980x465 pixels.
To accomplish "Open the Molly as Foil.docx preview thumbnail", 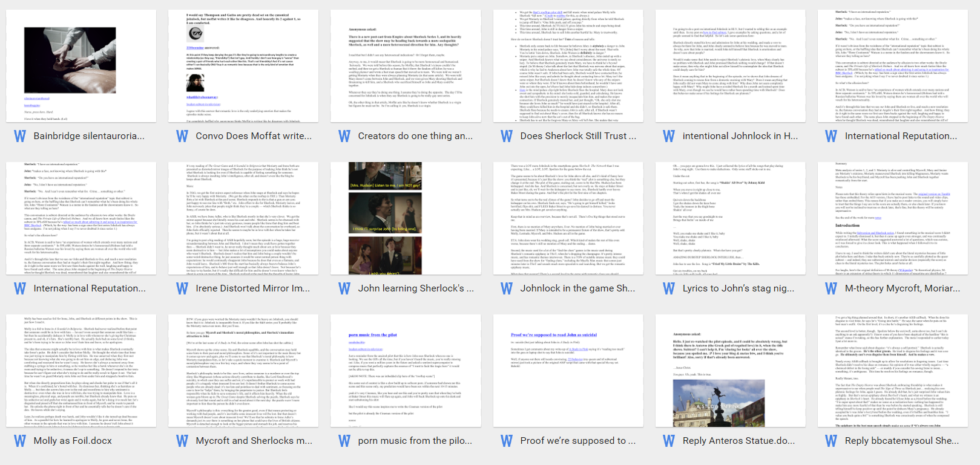I will tap(81, 371).
